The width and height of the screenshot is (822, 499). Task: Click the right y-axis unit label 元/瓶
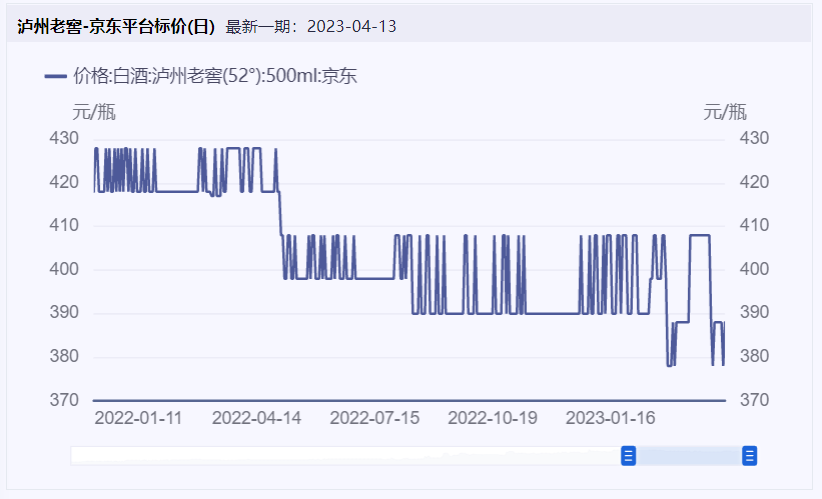[725, 112]
